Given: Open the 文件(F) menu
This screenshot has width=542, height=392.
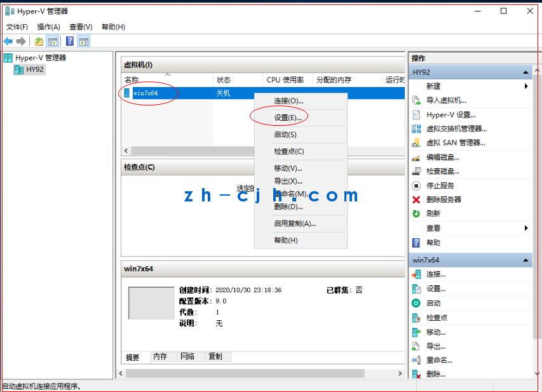Looking at the screenshot, I should coord(17,27).
